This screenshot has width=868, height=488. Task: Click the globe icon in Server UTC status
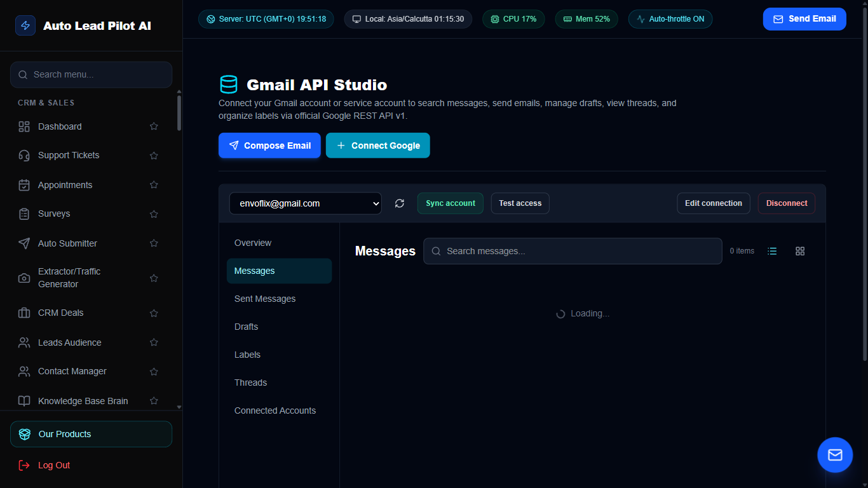pos(211,19)
